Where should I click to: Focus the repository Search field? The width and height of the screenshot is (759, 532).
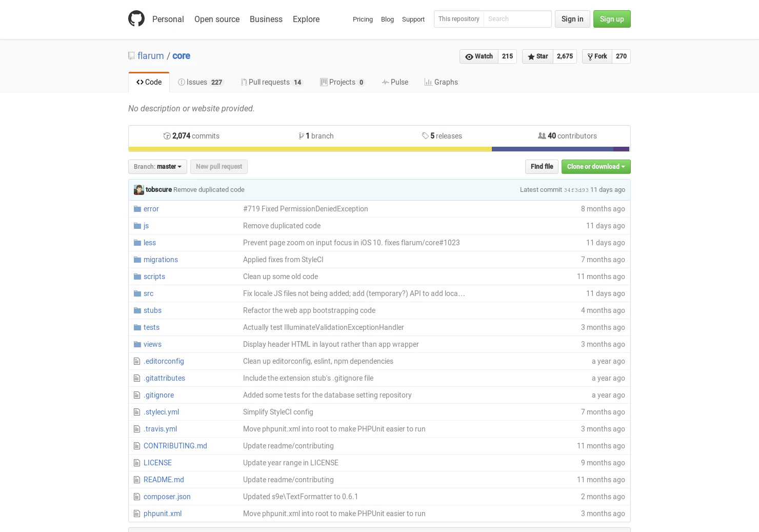(517, 19)
